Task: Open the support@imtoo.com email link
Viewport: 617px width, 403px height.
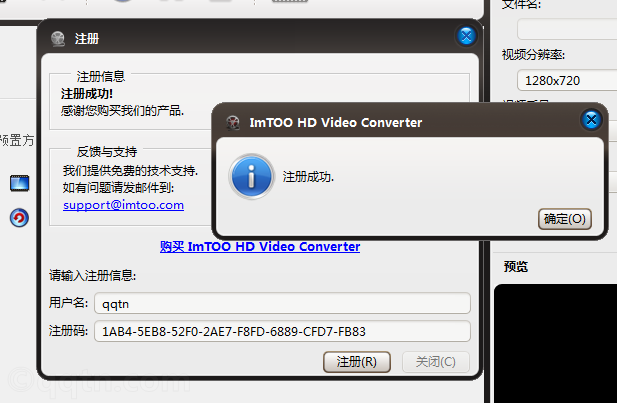Action: click(x=123, y=205)
